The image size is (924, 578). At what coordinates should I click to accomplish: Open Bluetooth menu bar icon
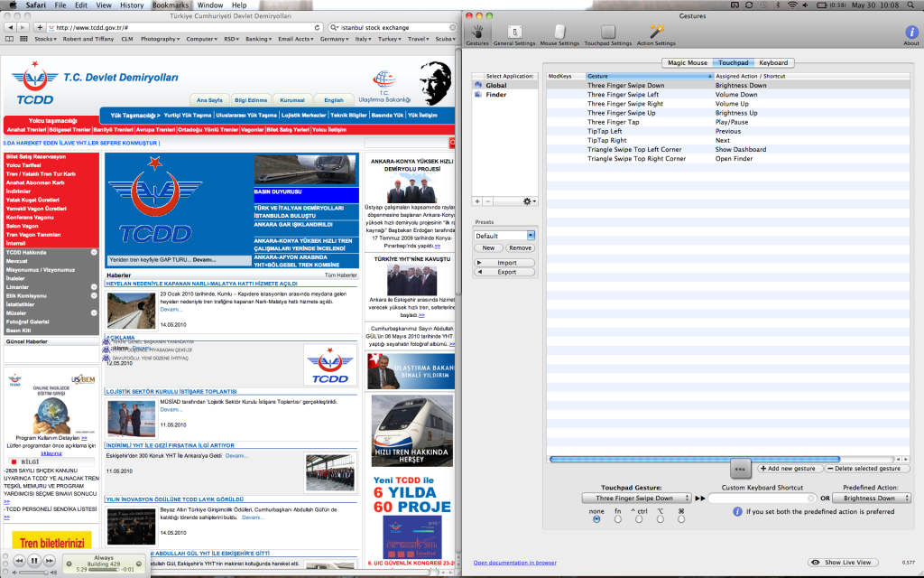777,5
